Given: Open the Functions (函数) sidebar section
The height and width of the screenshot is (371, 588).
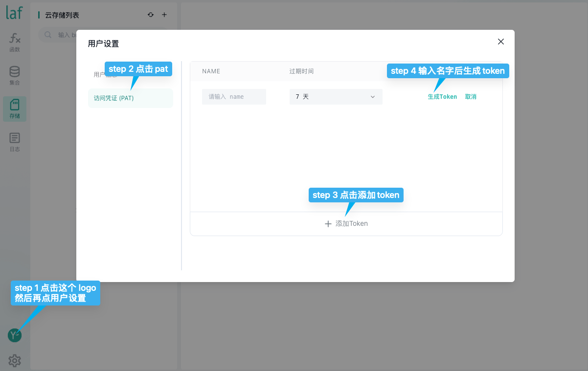Looking at the screenshot, I should point(15,42).
